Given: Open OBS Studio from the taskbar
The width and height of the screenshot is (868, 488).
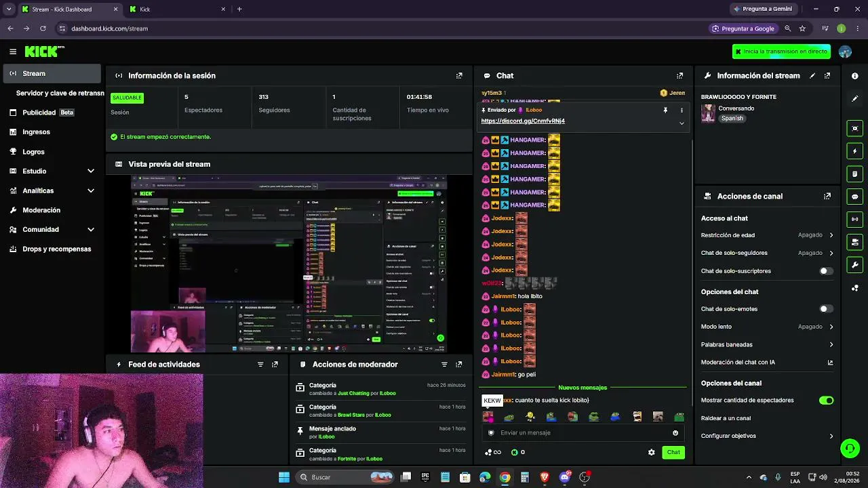Looking at the screenshot, I should pyautogui.click(x=585, y=477).
